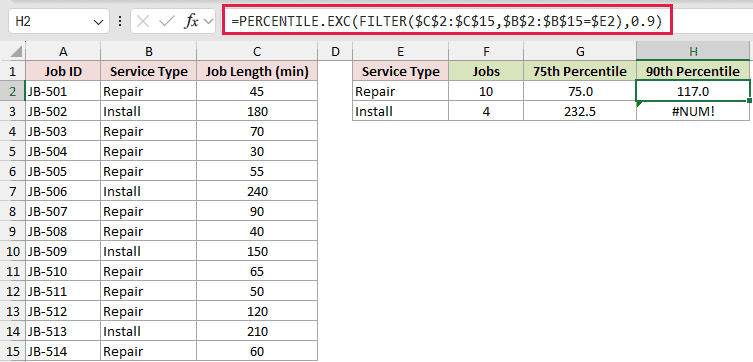Select row 7 header
This screenshot has width=753, height=362.
(12, 192)
